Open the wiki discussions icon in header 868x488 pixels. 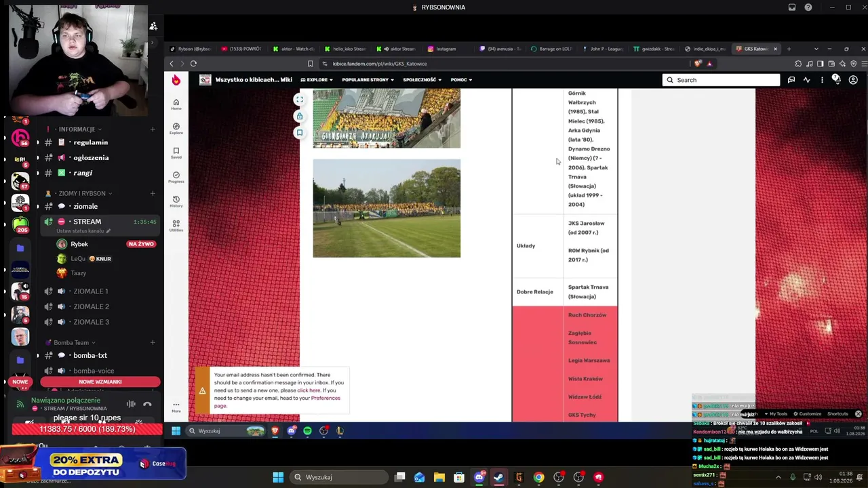[791, 80]
